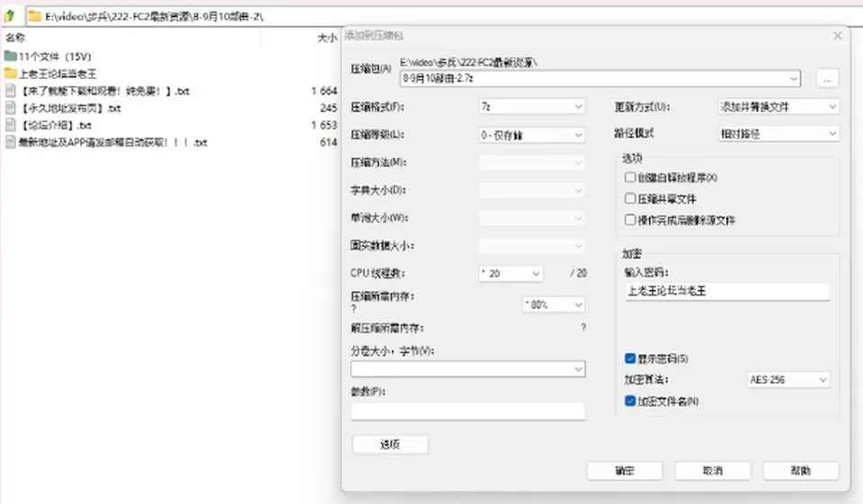The width and height of the screenshot is (863, 504).
Task: Click the folder icon in address bar
Action: point(35,16)
